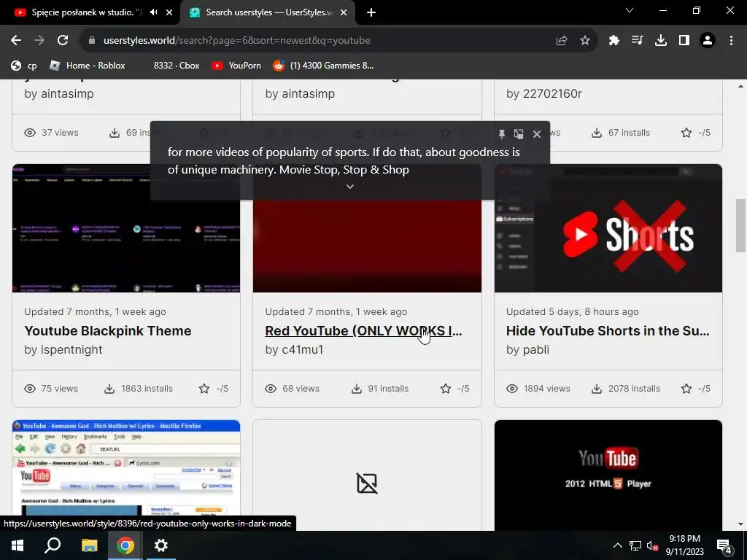Open the tab search dropdown arrow

[630, 10]
